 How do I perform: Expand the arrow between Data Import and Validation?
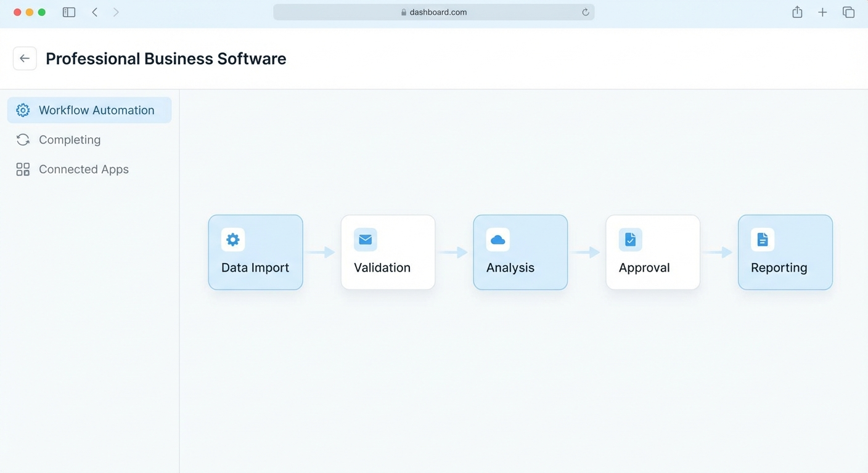click(321, 252)
